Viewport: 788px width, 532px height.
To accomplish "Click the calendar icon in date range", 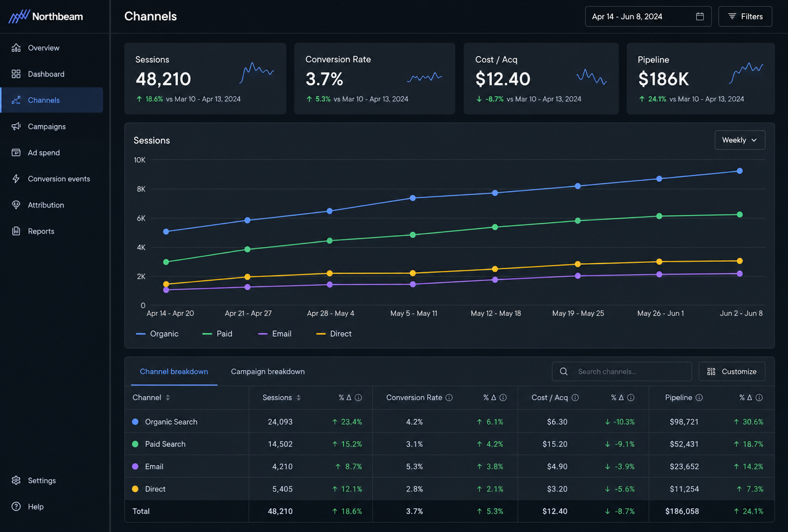I will point(700,17).
